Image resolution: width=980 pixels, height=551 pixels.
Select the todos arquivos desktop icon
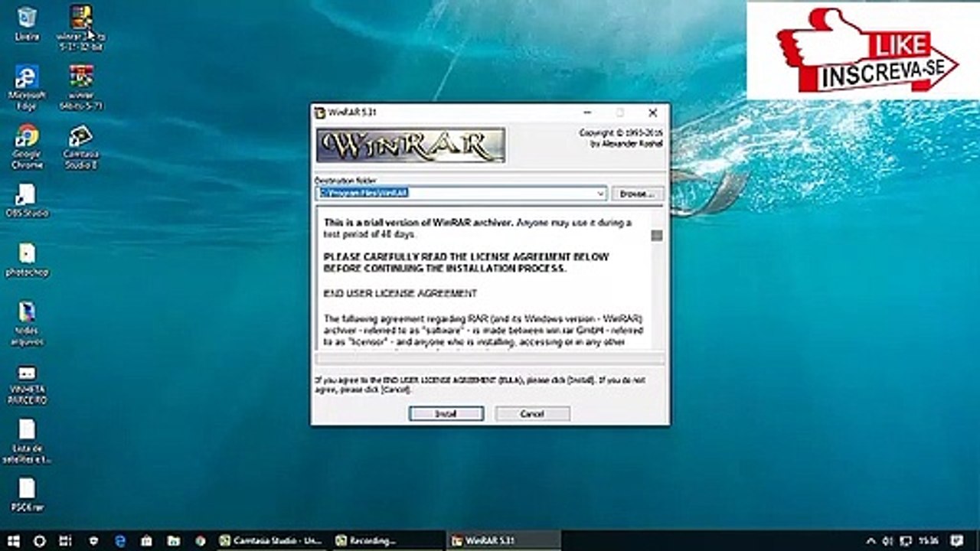pos(27,323)
